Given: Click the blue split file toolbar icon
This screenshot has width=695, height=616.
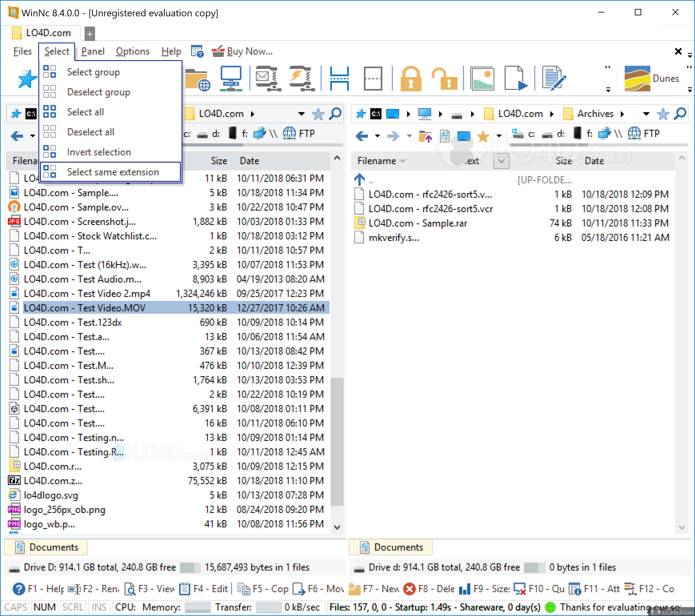Looking at the screenshot, I should [x=339, y=79].
